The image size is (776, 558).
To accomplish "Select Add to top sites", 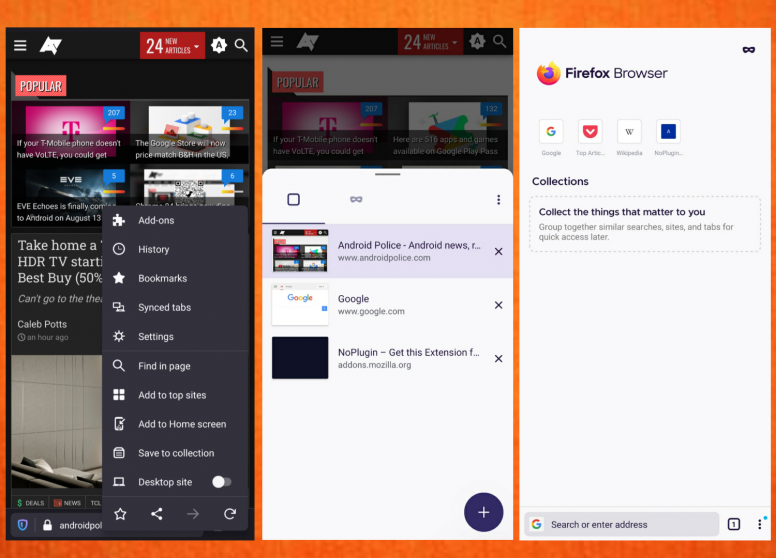I will point(175,395).
